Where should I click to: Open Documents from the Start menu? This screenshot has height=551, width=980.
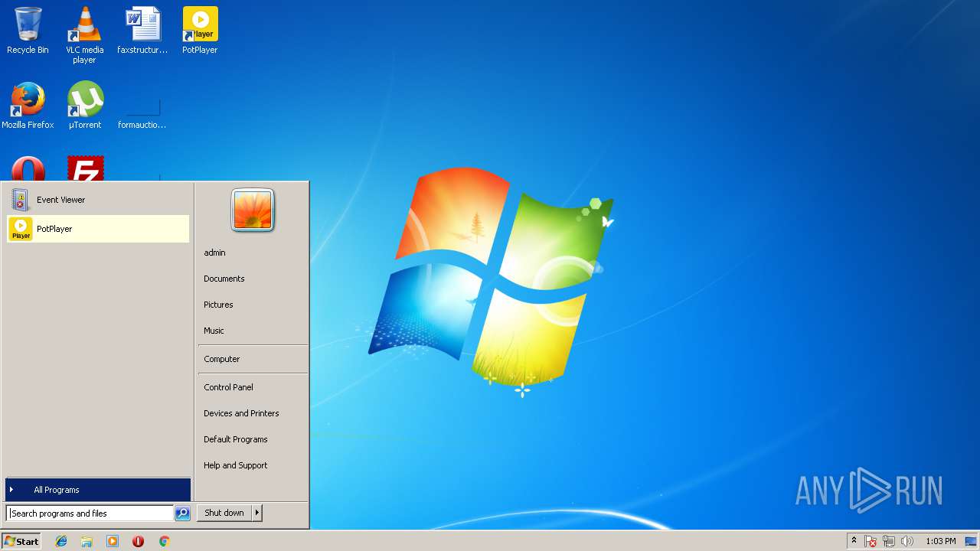(253, 279)
